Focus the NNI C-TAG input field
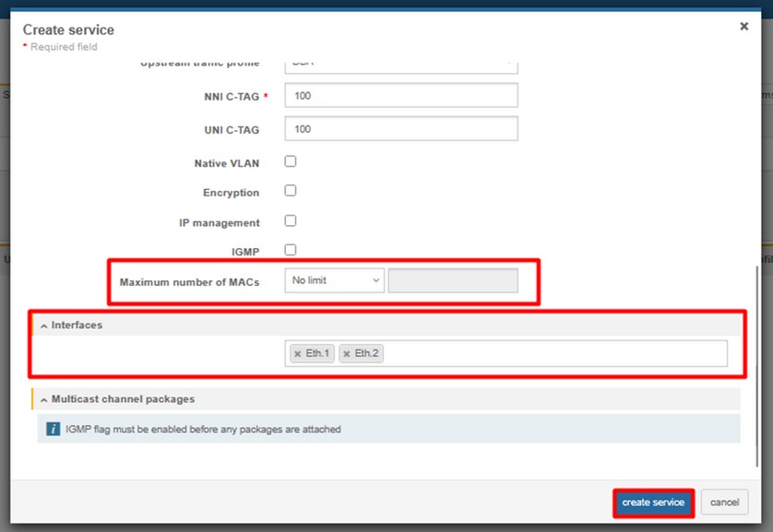 coord(401,95)
